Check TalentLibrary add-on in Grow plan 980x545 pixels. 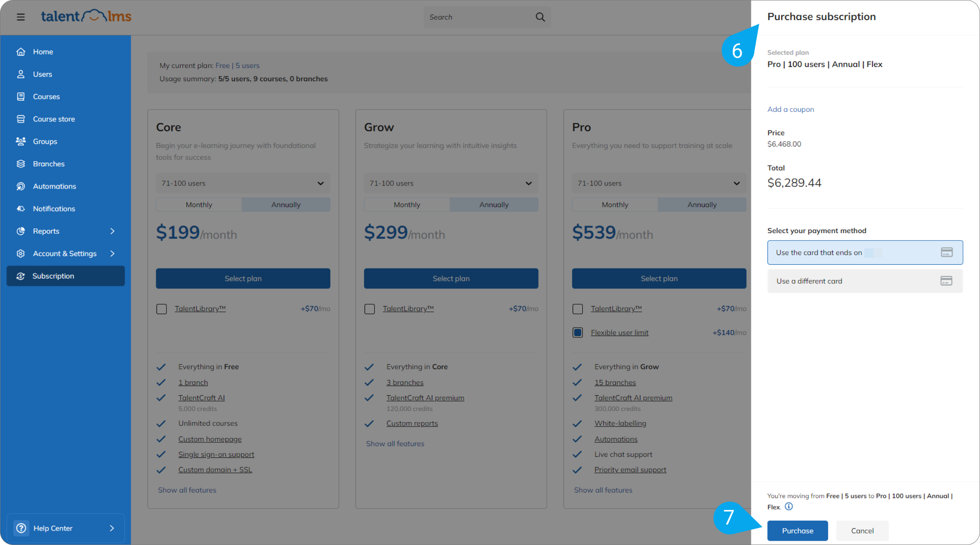coord(370,309)
